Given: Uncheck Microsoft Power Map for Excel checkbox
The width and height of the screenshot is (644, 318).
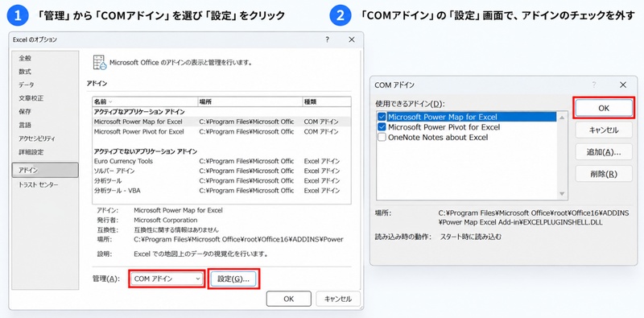Looking at the screenshot, I should (x=382, y=117).
